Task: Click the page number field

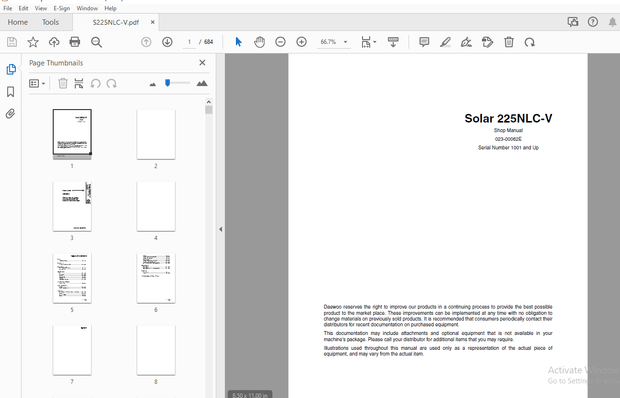Action: (x=189, y=42)
